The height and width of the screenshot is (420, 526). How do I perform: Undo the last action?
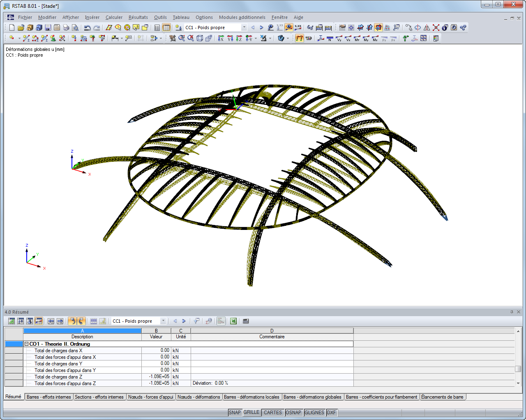click(88, 28)
